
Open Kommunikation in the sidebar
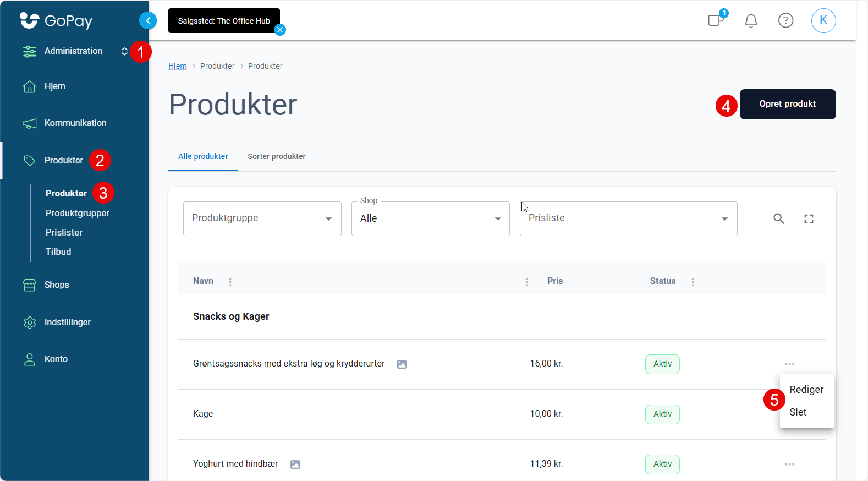[75, 123]
